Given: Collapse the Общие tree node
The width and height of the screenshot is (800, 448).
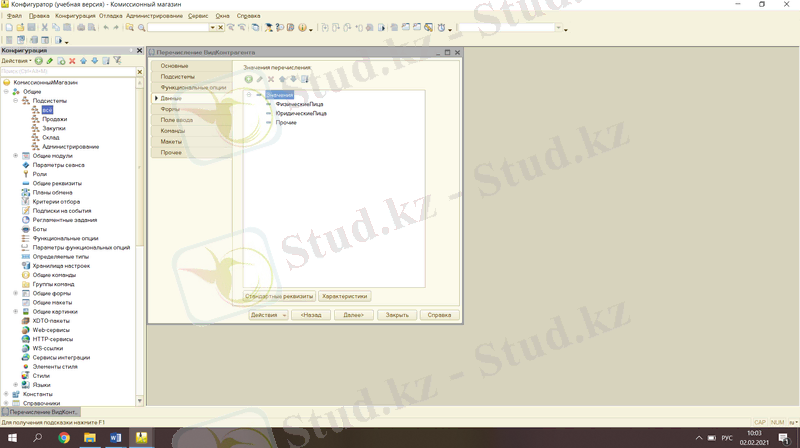Looking at the screenshot, I should click(x=6, y=91).
